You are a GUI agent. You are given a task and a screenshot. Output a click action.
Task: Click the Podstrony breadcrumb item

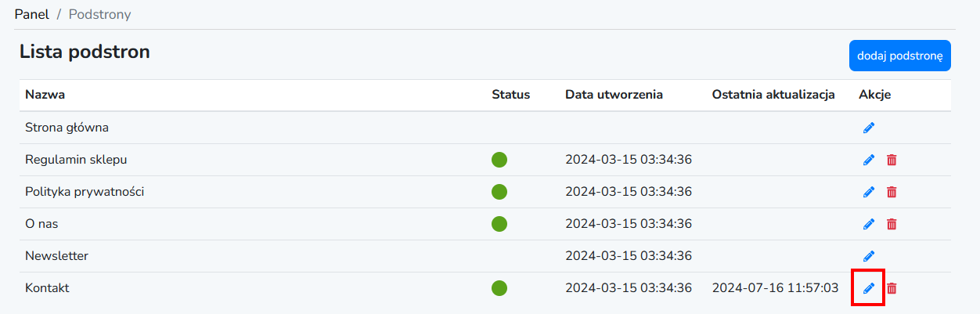pyautogui.click(x=100, y=14)
